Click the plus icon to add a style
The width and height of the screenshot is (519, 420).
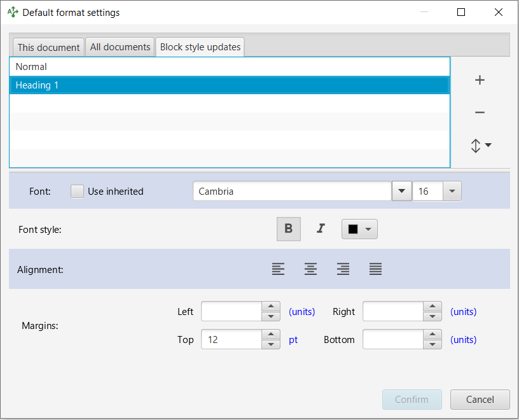click(480, 80)
